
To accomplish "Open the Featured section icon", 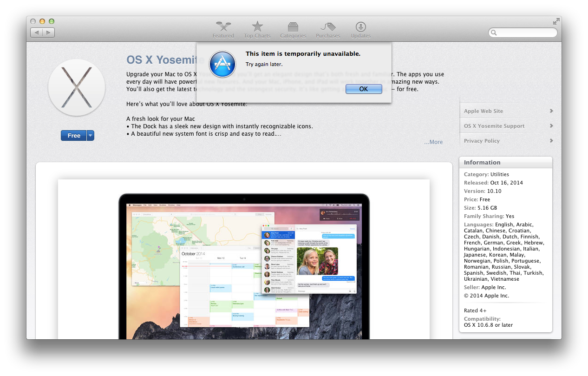I will (223, 27).
